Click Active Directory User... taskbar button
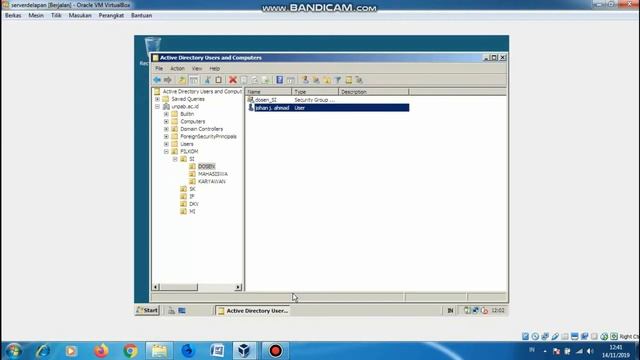640x360 pixels. click(253, 311)
